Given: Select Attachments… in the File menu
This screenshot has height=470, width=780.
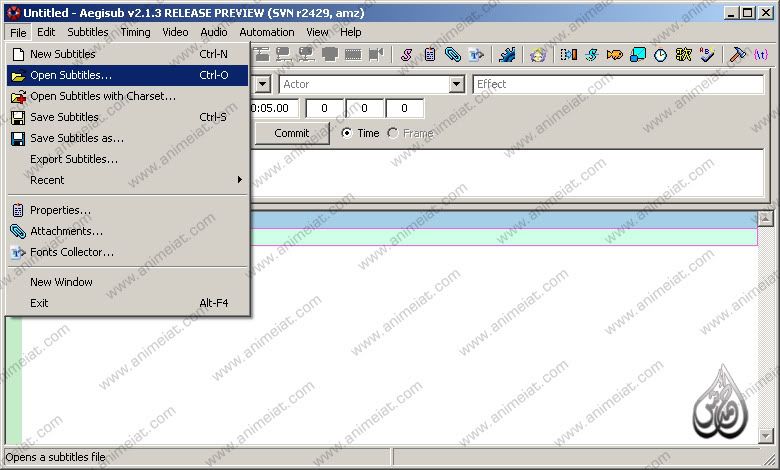Looking at the screenshot, I should point(127,231).
